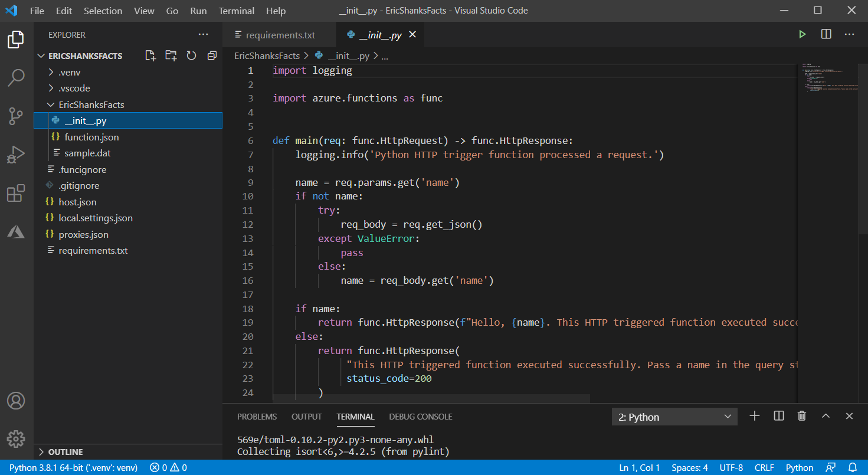
Task: Open function.json in the Explorer
Action: point(91,137)
